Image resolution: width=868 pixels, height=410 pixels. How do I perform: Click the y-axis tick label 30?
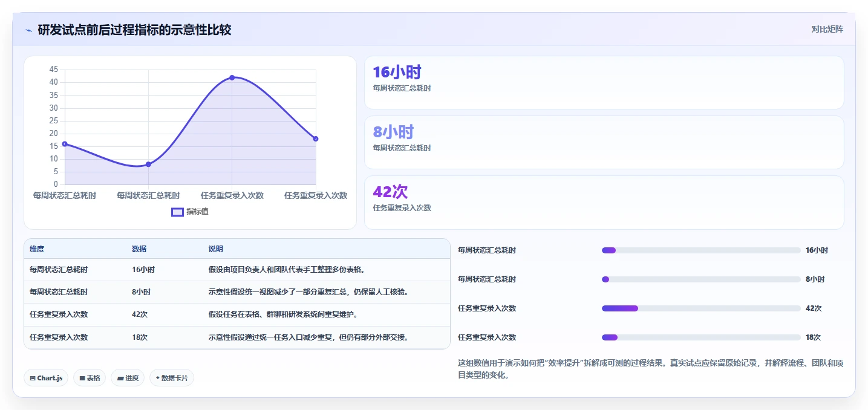click(54, 108)
